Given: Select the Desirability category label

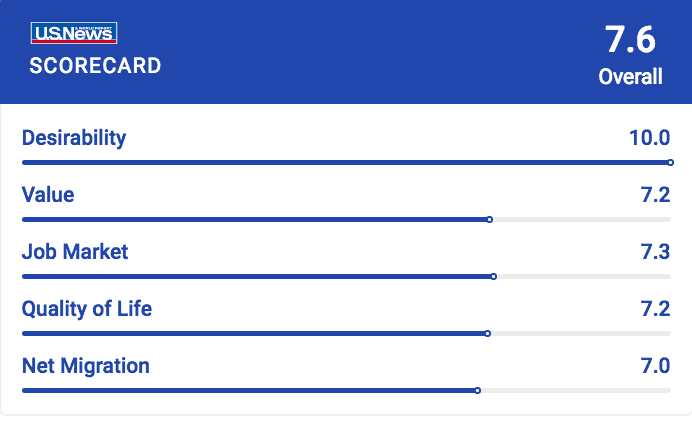Looking at the screenshot, I should click(74, 138).
